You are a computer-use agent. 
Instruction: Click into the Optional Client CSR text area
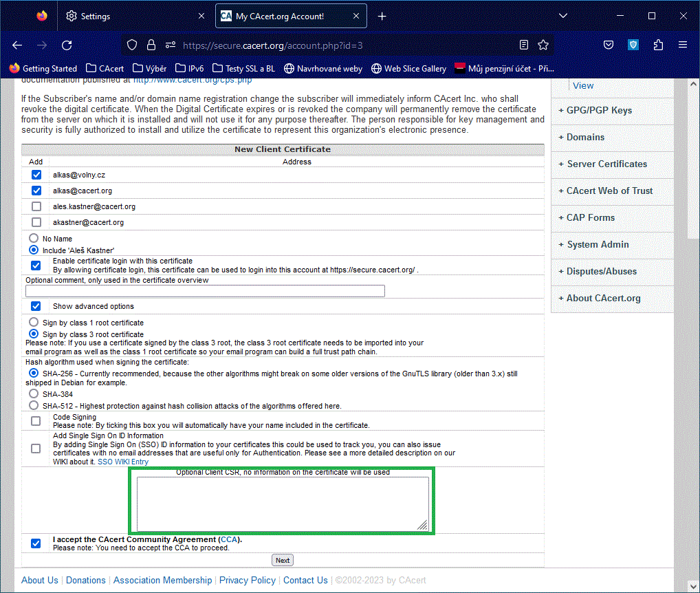(x=282, y=504)
